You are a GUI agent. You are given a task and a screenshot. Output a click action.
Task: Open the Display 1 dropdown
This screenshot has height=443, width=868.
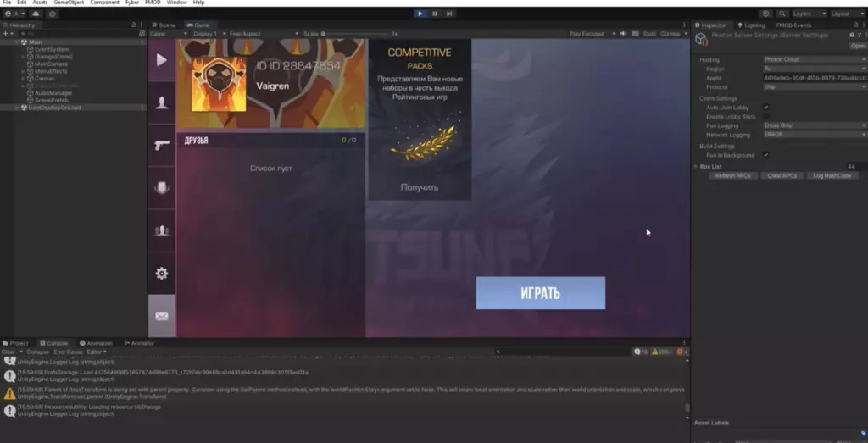[209, 34]
